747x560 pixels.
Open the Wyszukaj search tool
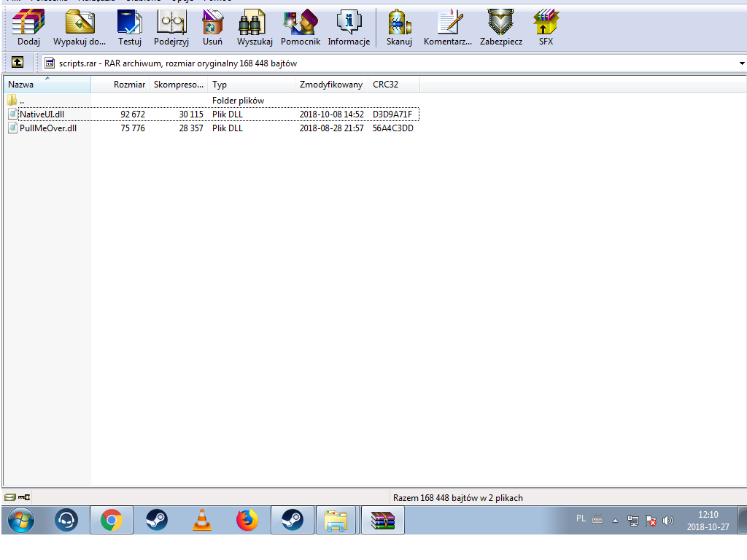(x=255, y=28)
